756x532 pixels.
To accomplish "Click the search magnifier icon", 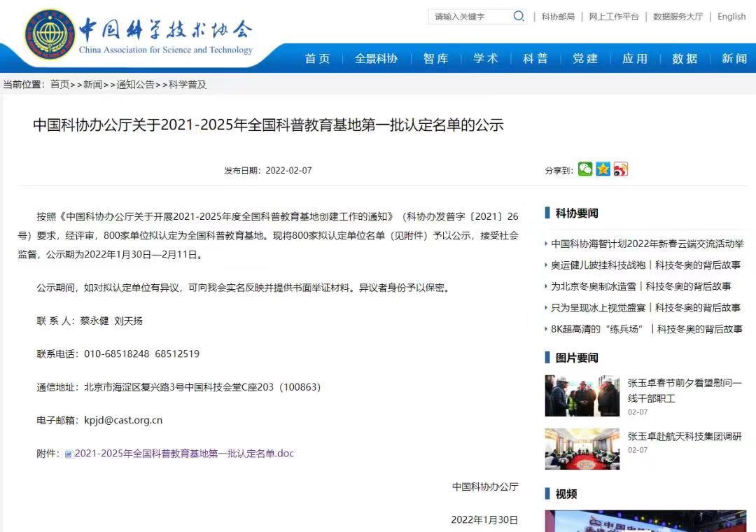I will (x=519, y=16).
